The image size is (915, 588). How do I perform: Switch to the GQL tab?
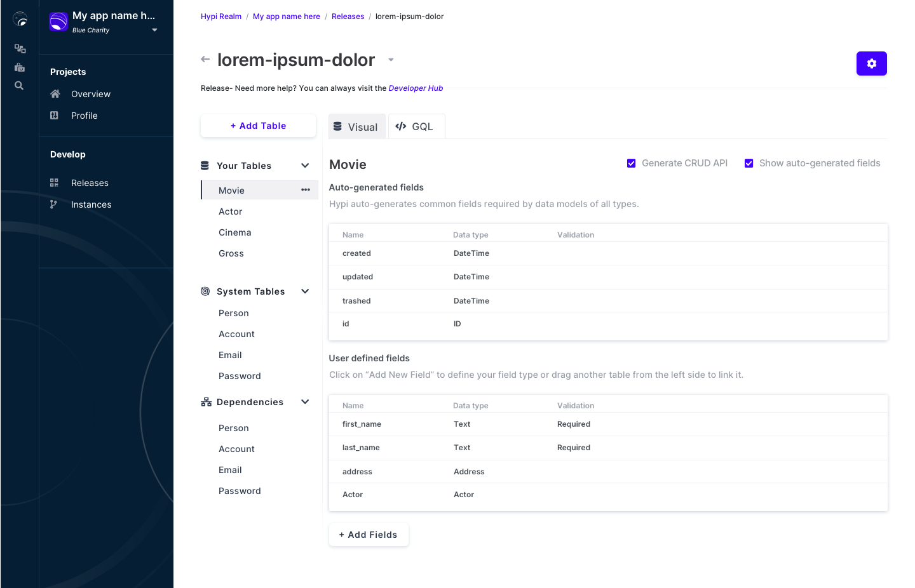click(x=416, y=126)
